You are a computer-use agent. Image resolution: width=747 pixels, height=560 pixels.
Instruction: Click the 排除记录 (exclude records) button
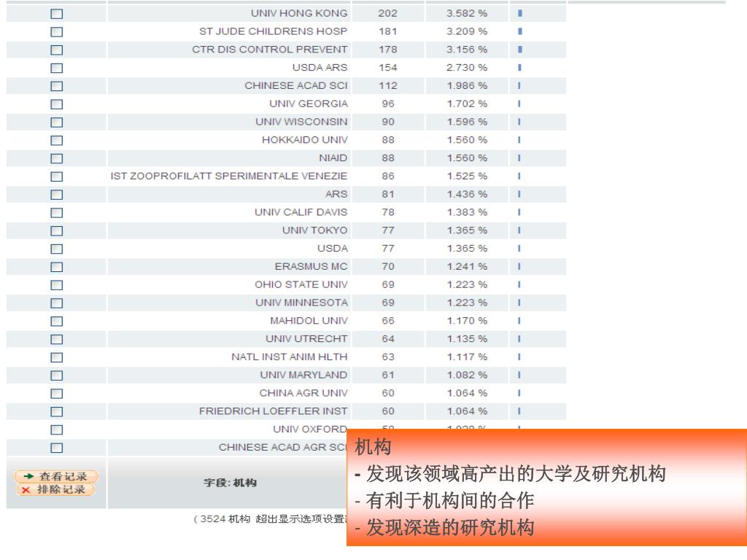(x=55, y=489)
